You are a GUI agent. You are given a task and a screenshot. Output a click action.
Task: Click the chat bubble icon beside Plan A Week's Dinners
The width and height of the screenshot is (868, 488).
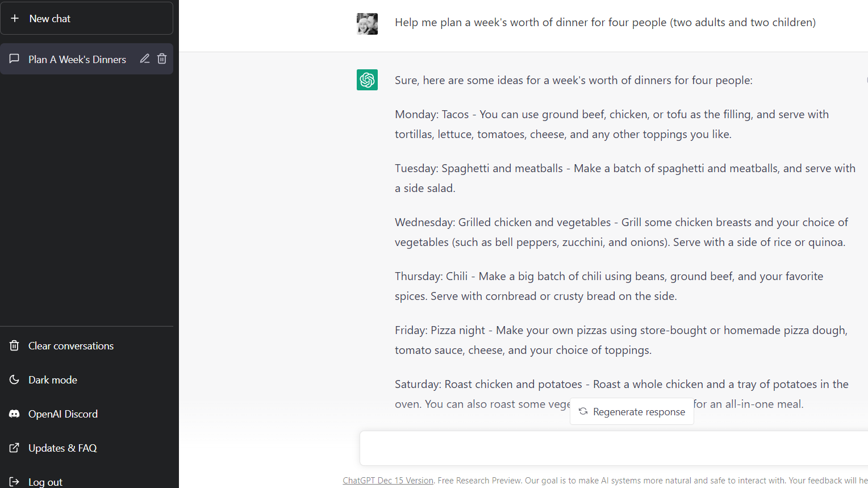tap(14, 59)
